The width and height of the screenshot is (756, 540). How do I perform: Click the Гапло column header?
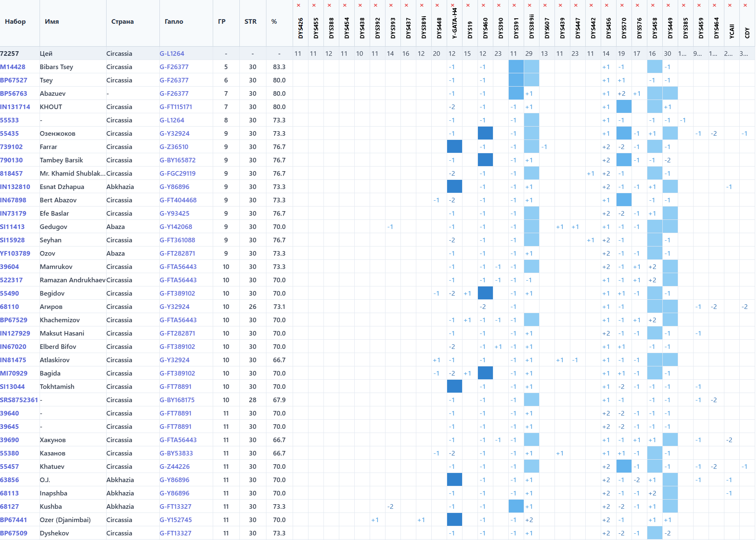174,22
